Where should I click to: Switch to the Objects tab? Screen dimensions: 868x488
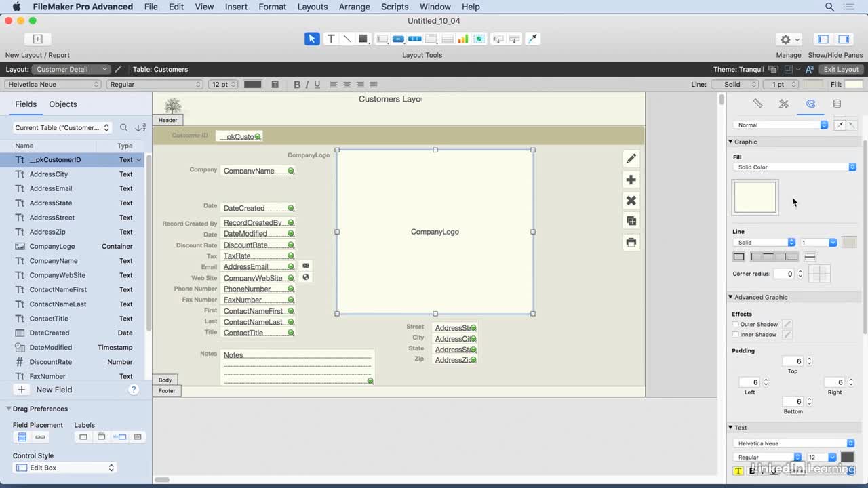(63, 104)
